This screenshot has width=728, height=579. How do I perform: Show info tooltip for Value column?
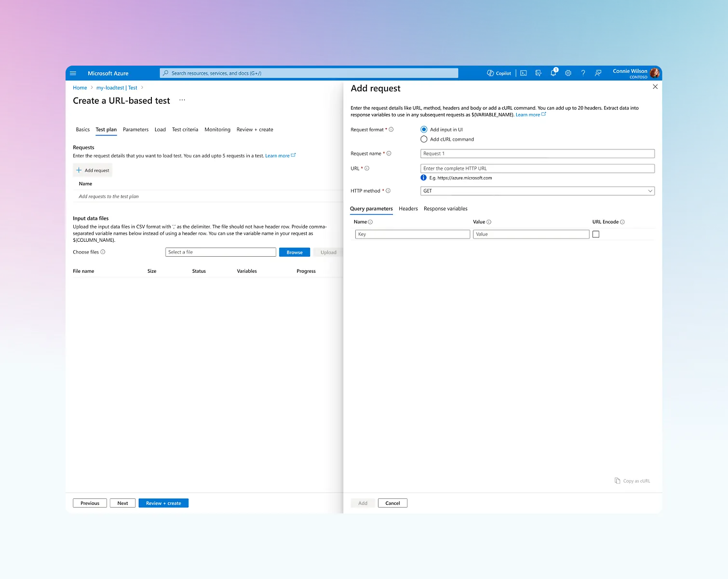click(489, 222)
